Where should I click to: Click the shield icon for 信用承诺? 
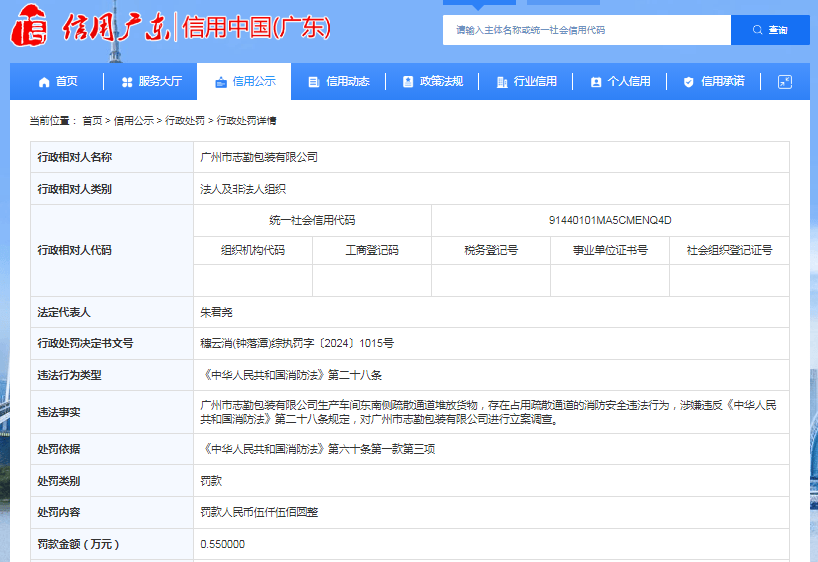coord(689,82)
